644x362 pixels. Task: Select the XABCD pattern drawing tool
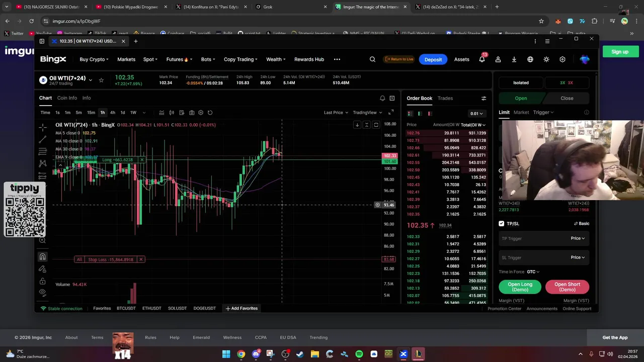[x=43, y=163]
